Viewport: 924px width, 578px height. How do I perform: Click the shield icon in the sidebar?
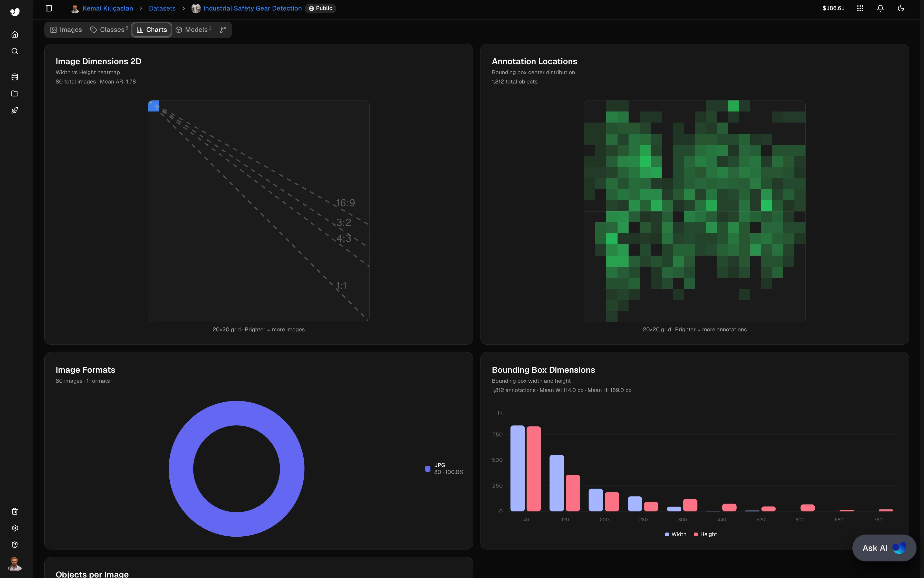pyautogui.click(x=15, y=545)
